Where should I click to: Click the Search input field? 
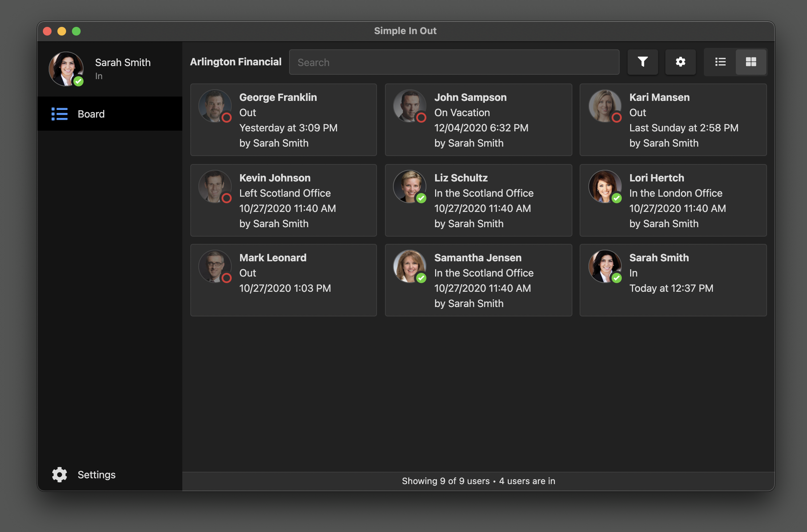(x=453, y=61)
